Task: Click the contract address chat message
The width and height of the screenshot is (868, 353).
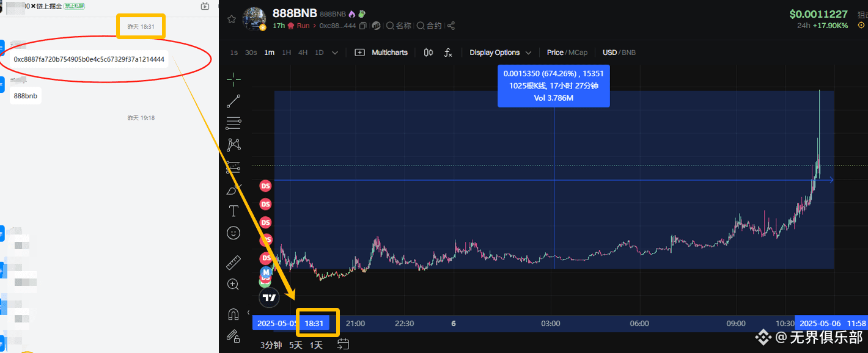Action: (89, 59)
